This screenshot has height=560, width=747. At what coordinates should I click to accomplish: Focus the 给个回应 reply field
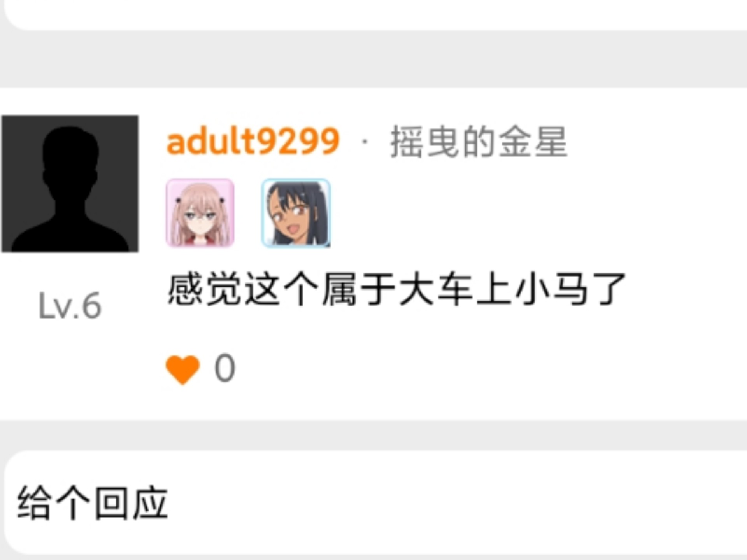click(x=375, y=502)
